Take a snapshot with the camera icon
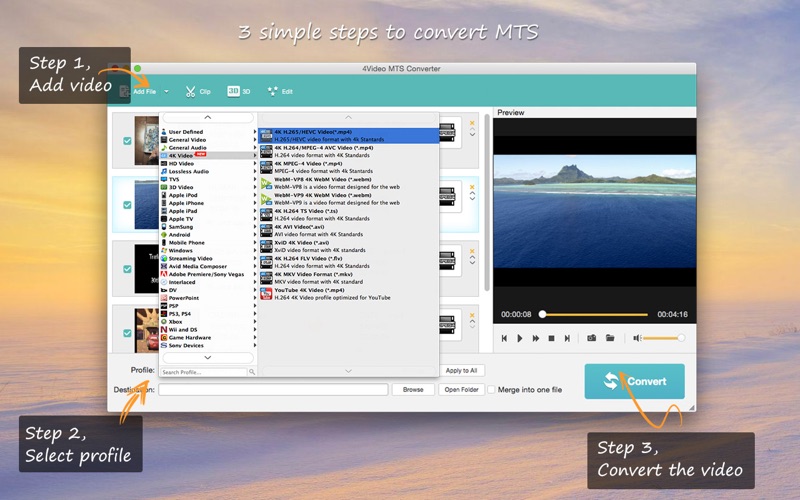This screenshot has height=500, width=800. (591, 338)
